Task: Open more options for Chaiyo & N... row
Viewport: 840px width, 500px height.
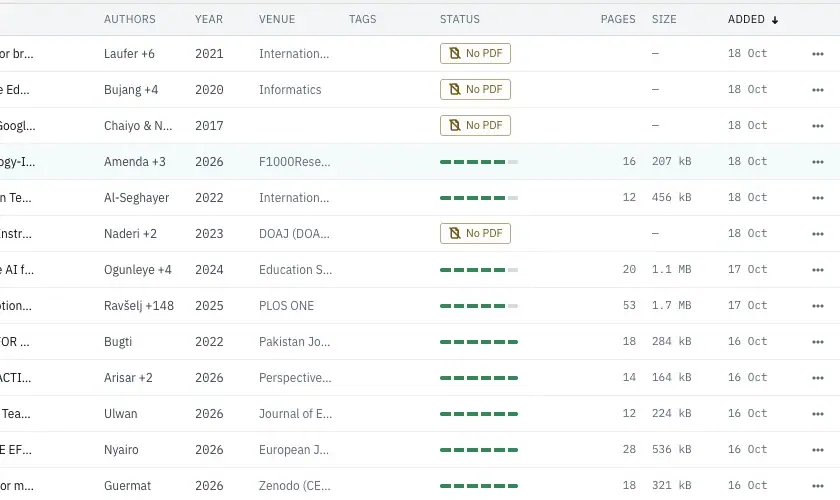Action: (x=818, y=125)
